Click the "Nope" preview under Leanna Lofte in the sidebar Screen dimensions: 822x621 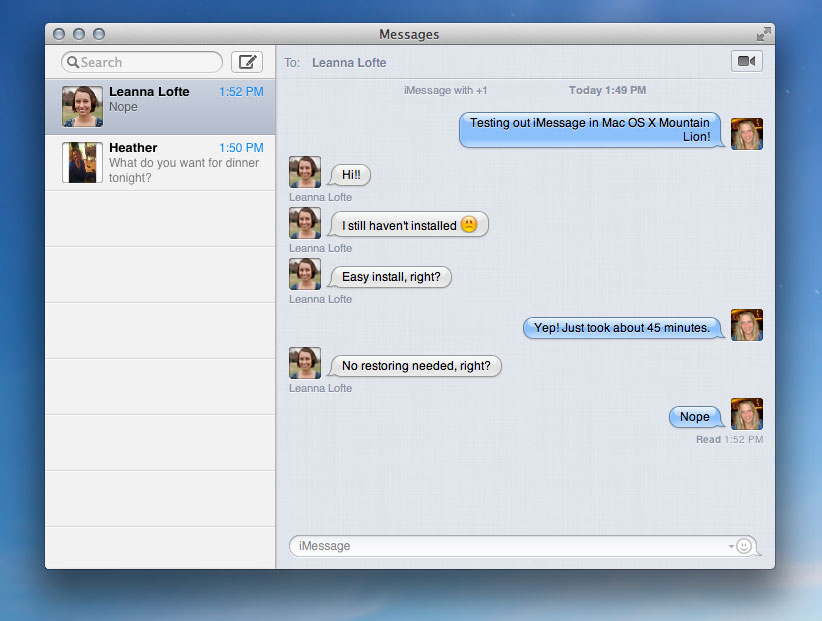click(123, 107)
